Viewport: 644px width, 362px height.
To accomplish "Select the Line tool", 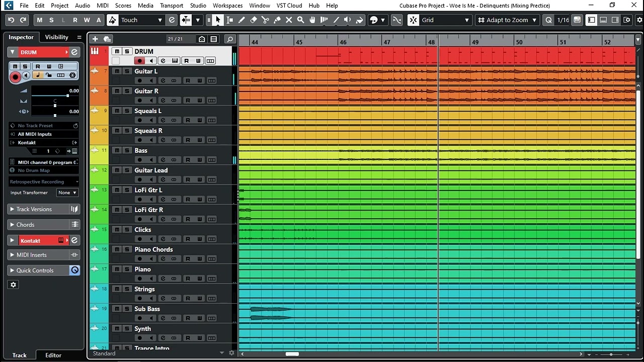I will [336, 20].
